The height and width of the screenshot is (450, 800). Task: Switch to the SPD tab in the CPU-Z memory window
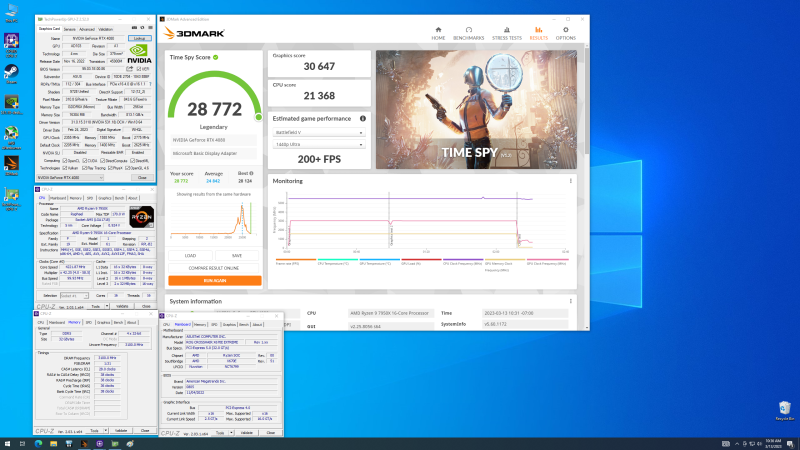point(88,323)
